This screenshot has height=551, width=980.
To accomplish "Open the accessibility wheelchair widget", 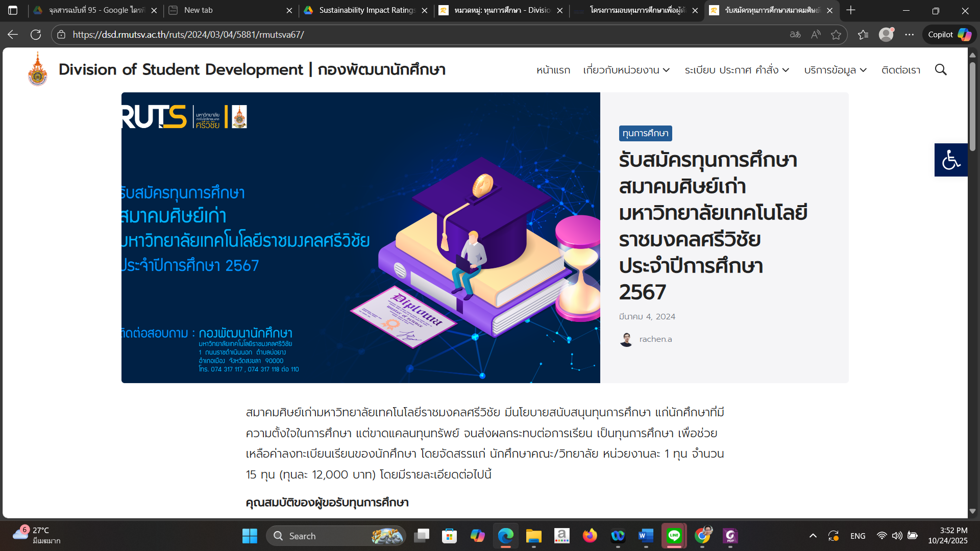I will click(950, 160).
